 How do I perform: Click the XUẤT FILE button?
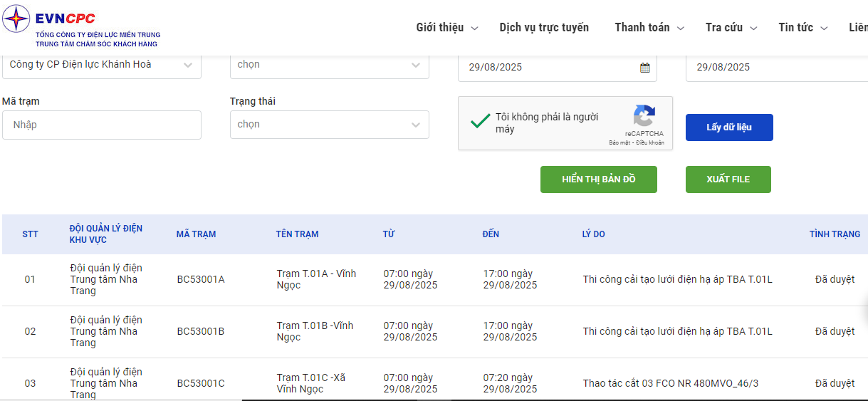728,179
